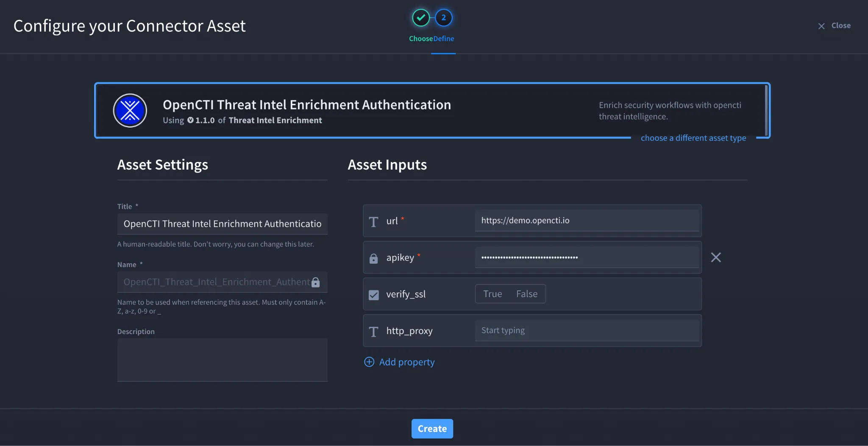This screenshot has height=446, width=868.
Task: Click the Threat Intel Enrichment connector name
Action: coord(275,120)
